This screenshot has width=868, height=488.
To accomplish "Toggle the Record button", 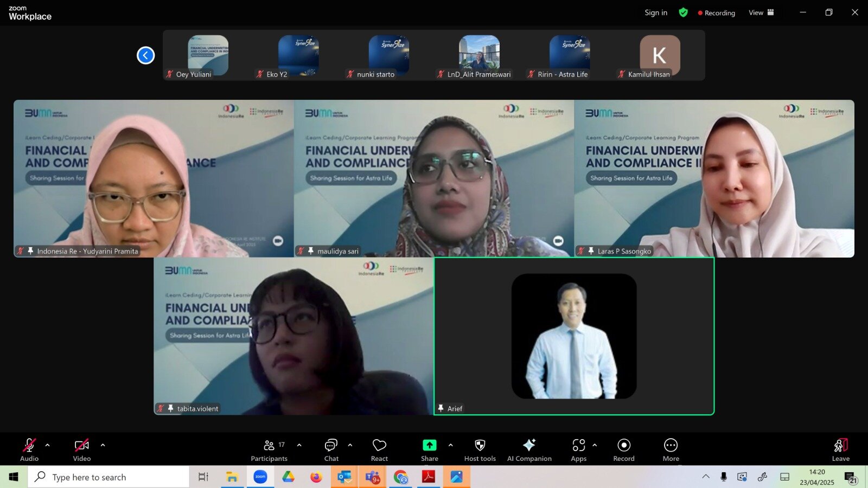I will pos(624,450).
